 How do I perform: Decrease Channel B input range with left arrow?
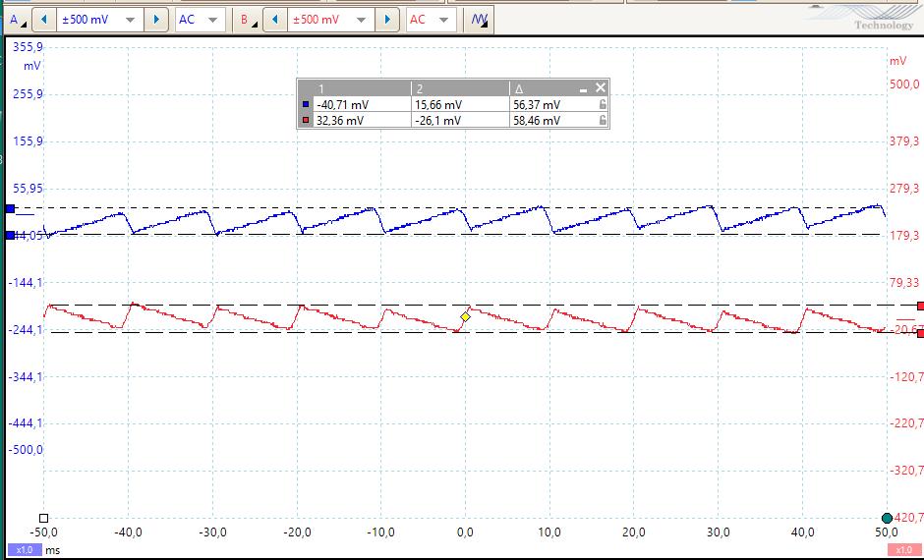(274, 20)
